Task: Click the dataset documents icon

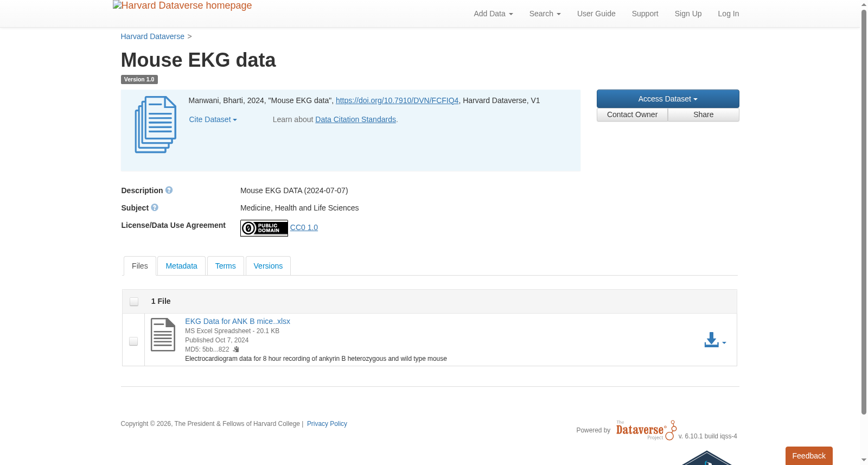Action: tap(156, 125)
